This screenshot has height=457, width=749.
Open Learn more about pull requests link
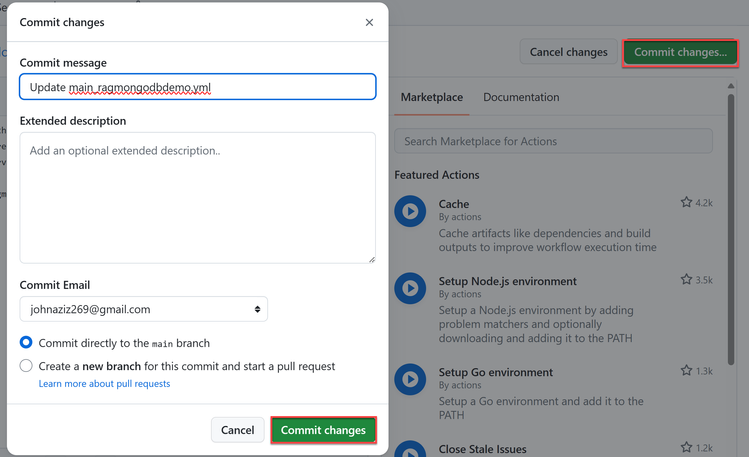(104, 384)
